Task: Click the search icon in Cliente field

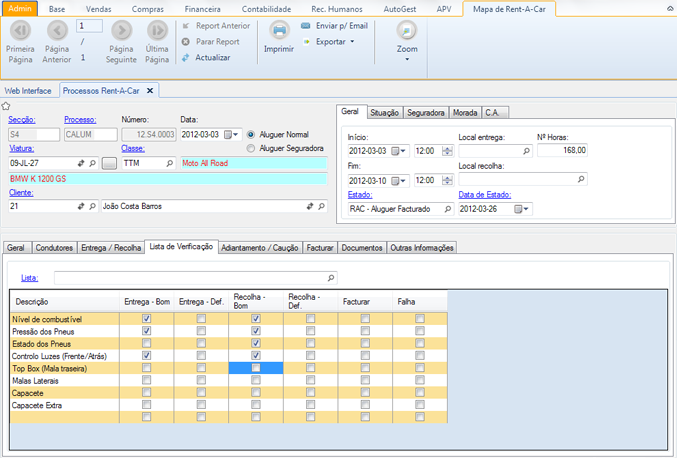Action: click(90, 205)
